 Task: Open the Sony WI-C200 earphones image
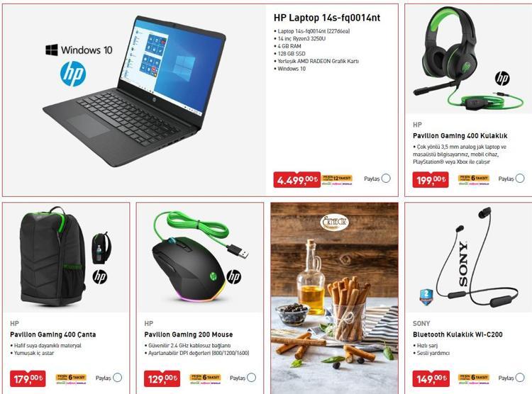tap(469, 258)
